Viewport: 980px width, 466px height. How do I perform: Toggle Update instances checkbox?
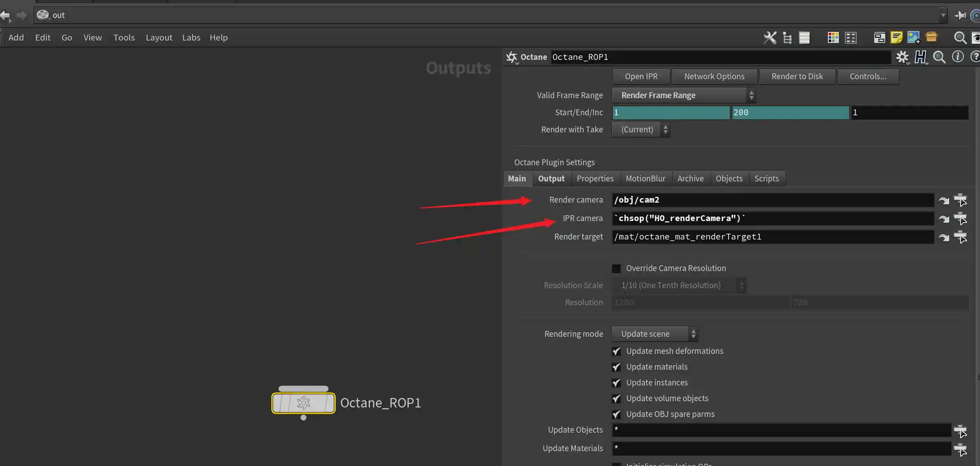coord(616,383)
